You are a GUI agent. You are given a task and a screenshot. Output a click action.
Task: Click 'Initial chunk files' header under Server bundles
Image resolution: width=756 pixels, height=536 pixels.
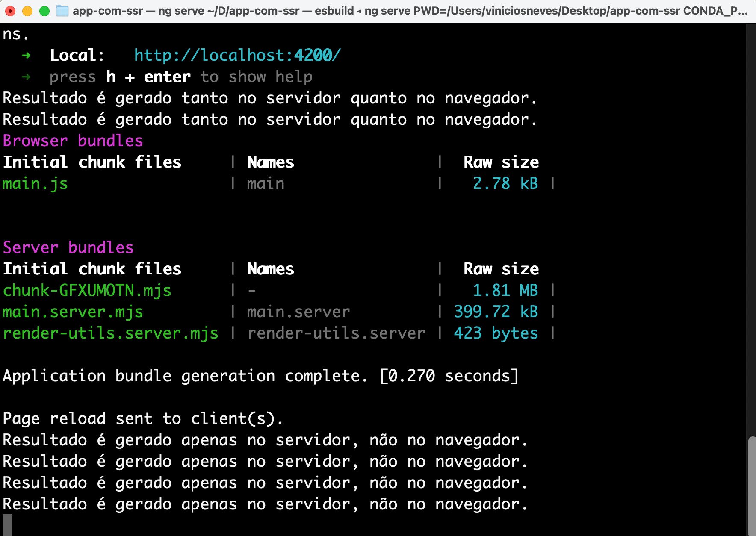[92, 269]
